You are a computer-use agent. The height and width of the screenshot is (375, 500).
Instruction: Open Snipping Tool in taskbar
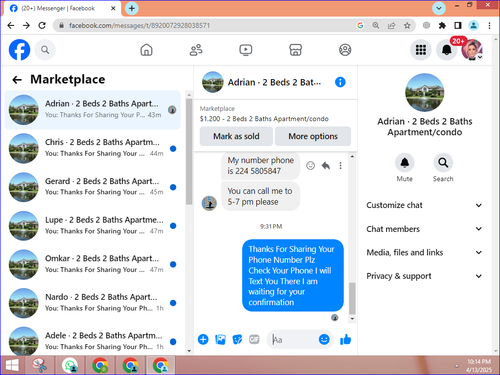point(40,366)
